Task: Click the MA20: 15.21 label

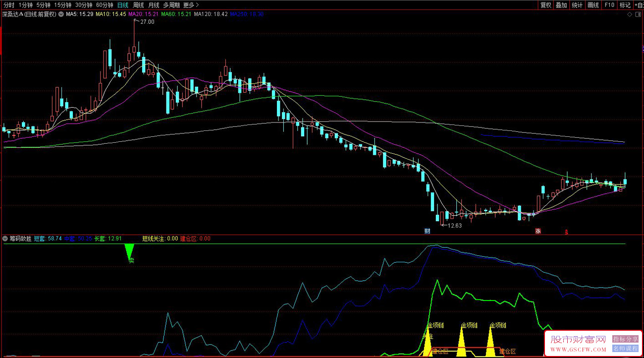Action: 144,14
